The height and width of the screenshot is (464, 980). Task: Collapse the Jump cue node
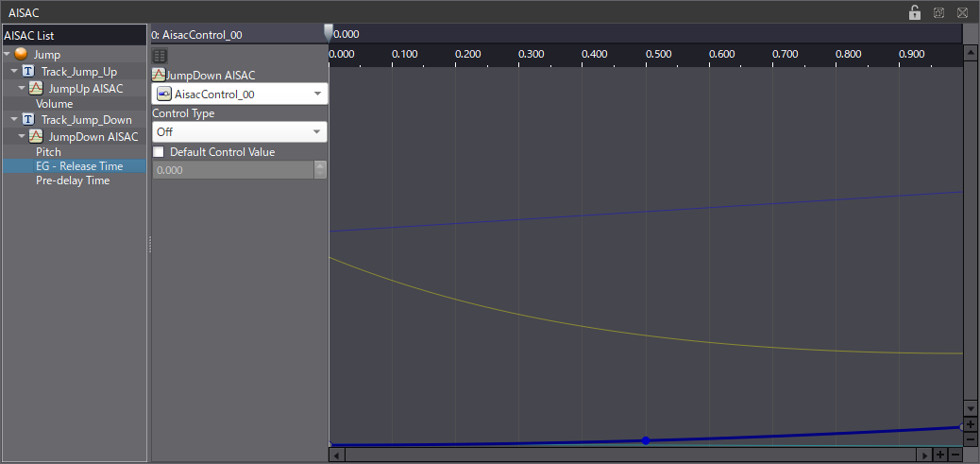7,55
